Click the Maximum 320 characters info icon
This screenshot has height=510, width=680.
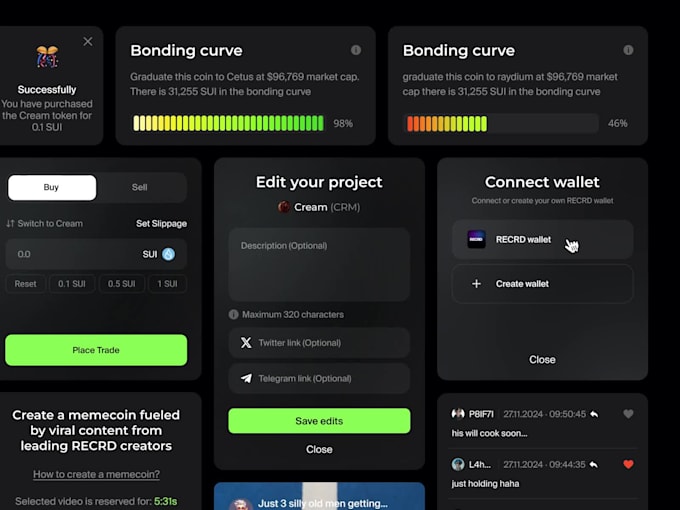coord(233,314)
